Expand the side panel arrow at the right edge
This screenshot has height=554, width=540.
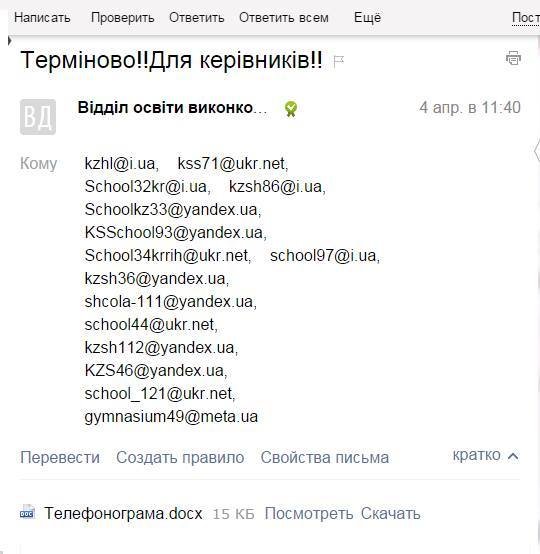(x=537, y=151)
